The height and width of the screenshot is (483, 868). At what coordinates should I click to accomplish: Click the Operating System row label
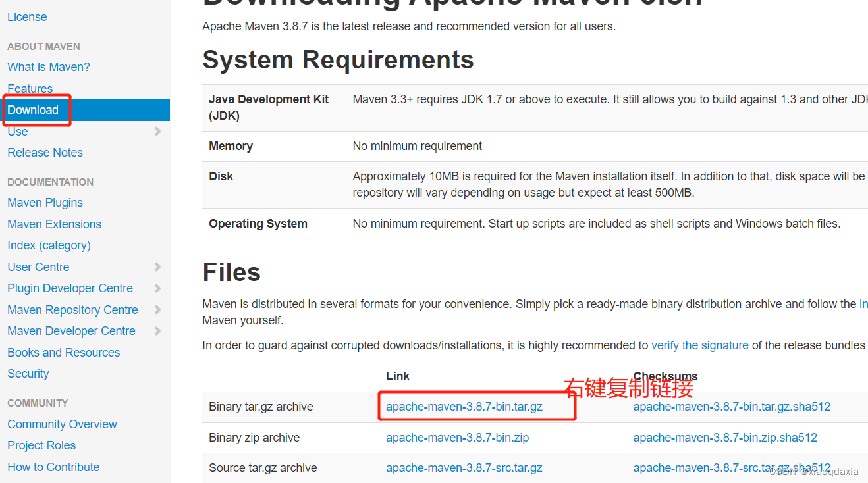click(258, 224)
